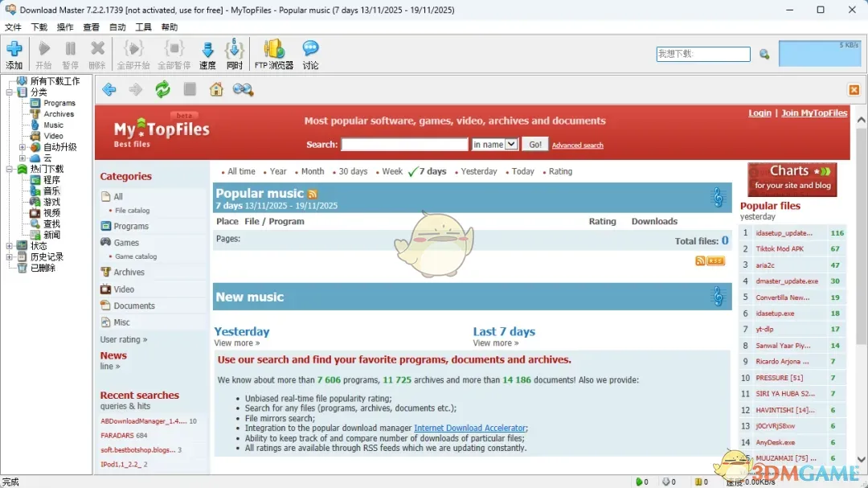Open the 'in name' search dropdown
Image resolution: width=868 pixels, height=488 pixels.
[x=494, y=144]
